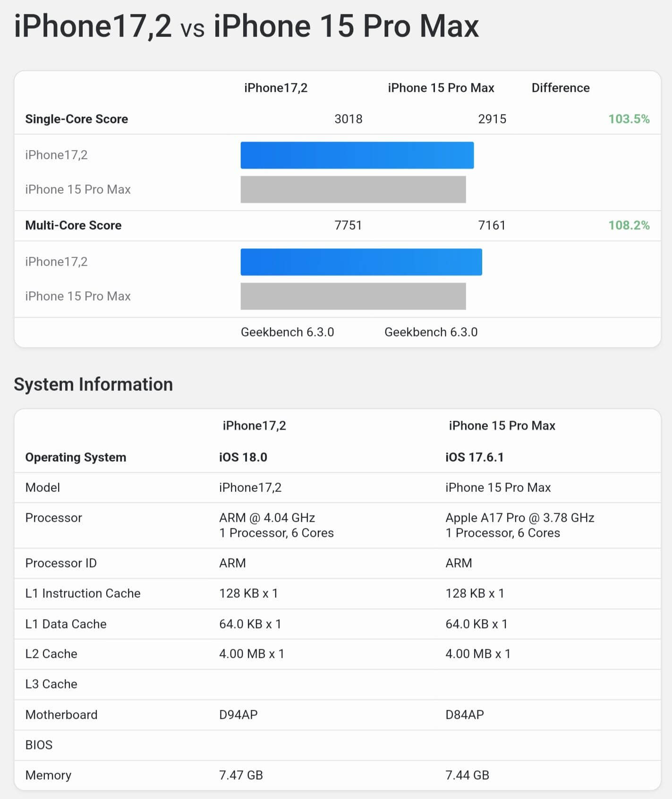Image resolution: width=672 pixels, height=799 pixels.
Task: Click the L3 Cache label
Action: tap(51, 684)
